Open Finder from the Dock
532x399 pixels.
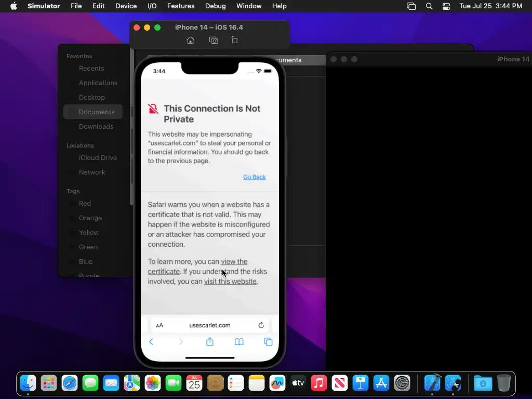coord(28,383)
